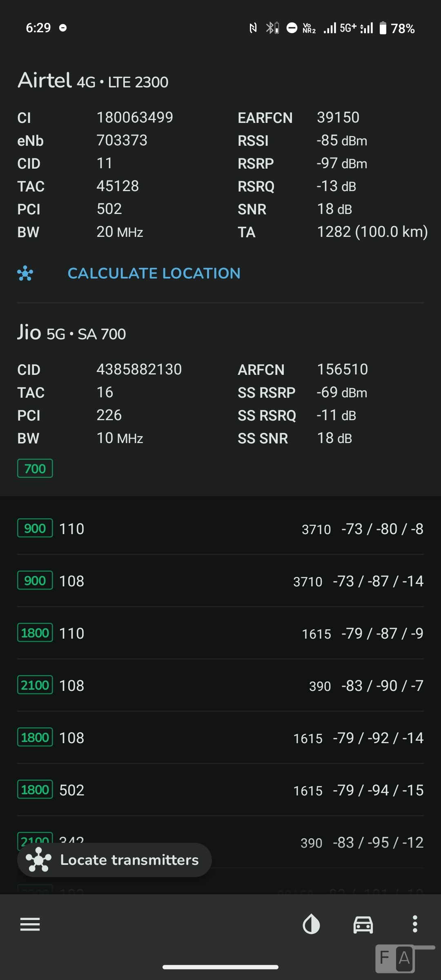Image resolution: width=441 pixels, height=980 pixels.
Task: Tap the Jio 5G SA 700 header
Action: [71, 333]
